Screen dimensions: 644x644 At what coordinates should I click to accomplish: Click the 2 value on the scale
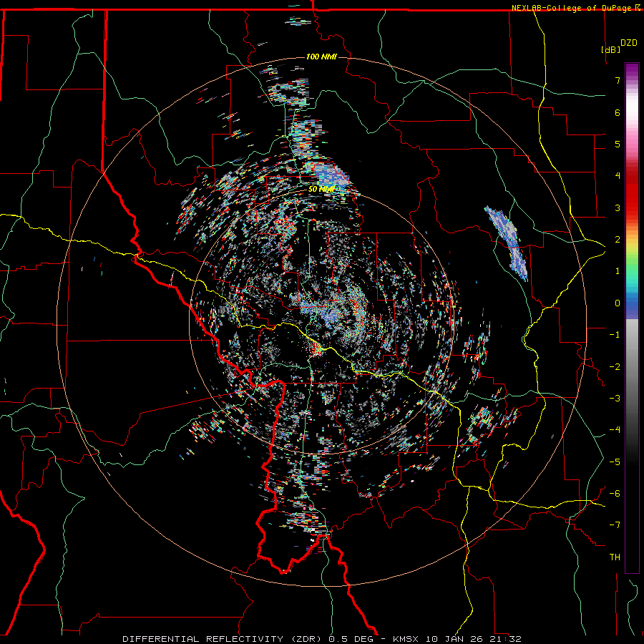point(618,240)
